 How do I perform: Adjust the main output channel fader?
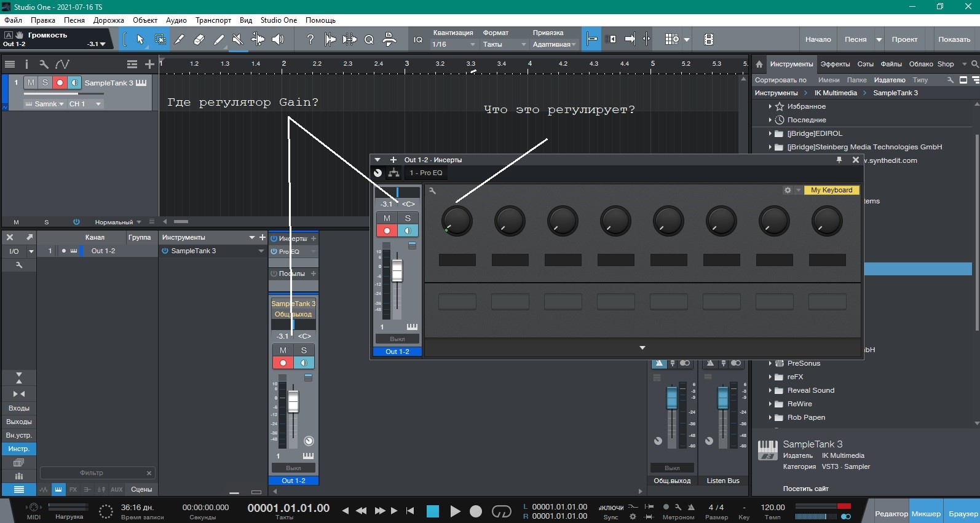[x=672, y=398]
